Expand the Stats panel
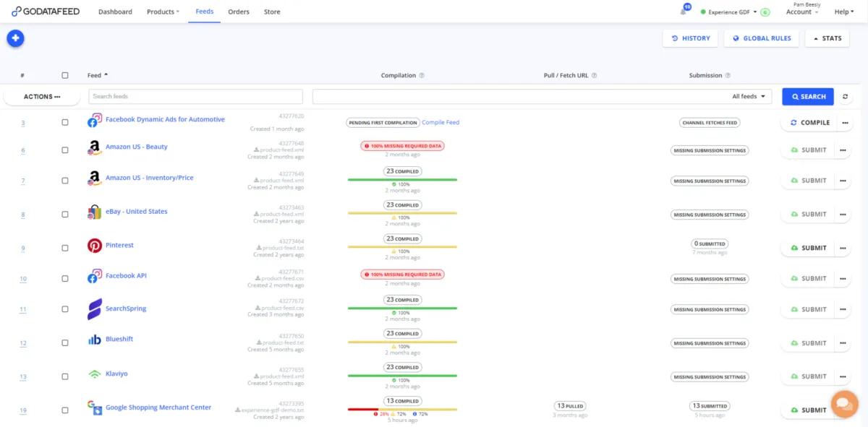The image size is (868, 427). [827, 38]
